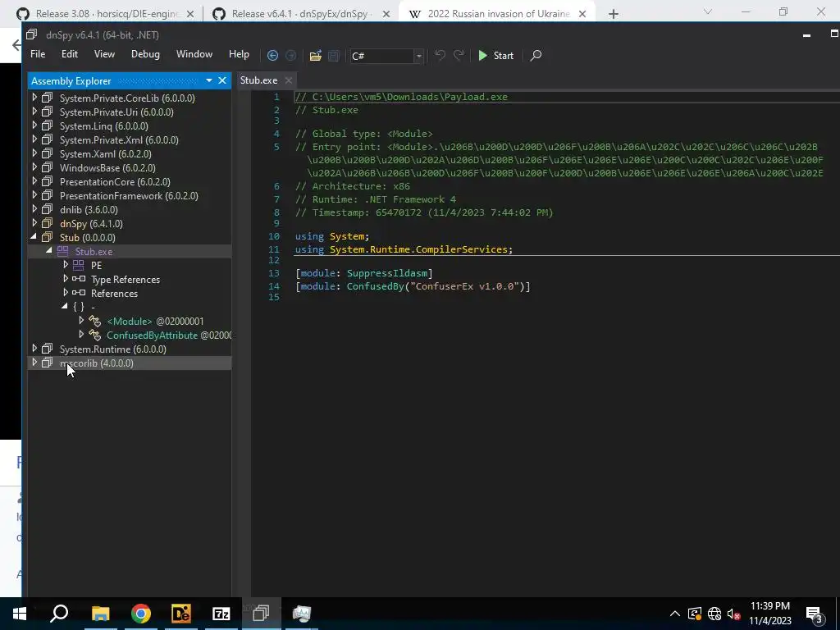Open the Edit menu
This screenshot has height=630, width=840.
(69, 54)
